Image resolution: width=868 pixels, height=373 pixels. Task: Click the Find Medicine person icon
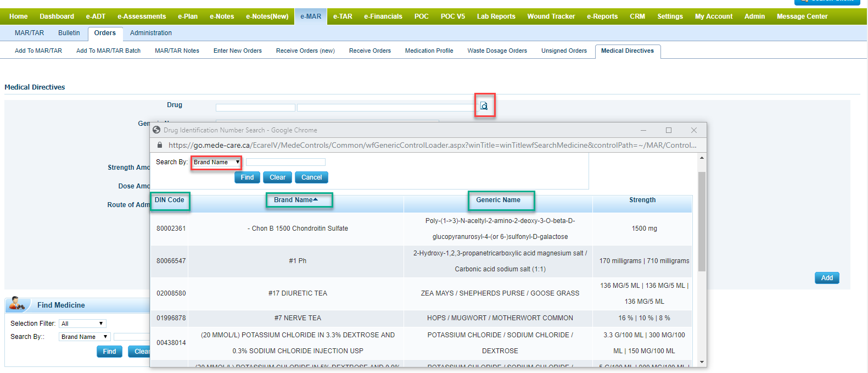(17, 304)
